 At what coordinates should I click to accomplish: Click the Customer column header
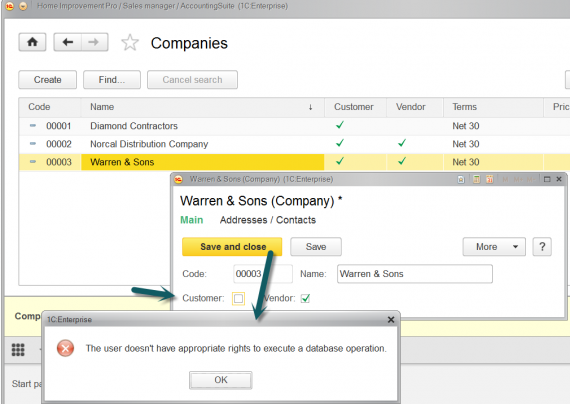(355, 107)
